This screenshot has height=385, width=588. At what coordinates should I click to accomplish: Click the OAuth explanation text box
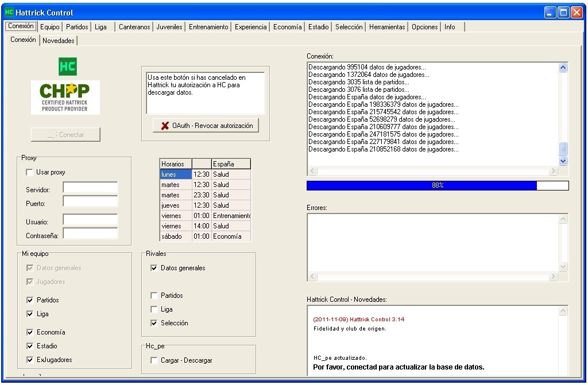[206, 93]
